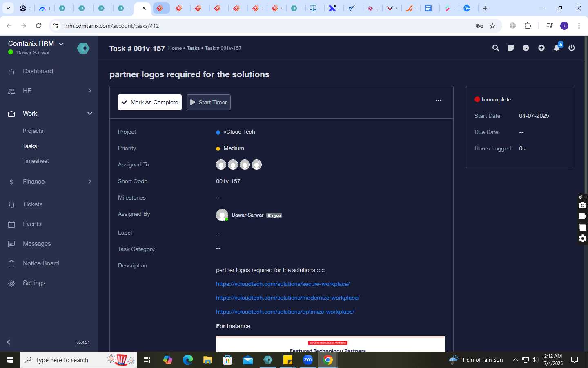
Task: Click last assigned user avatar
Action: pos(256,165)
